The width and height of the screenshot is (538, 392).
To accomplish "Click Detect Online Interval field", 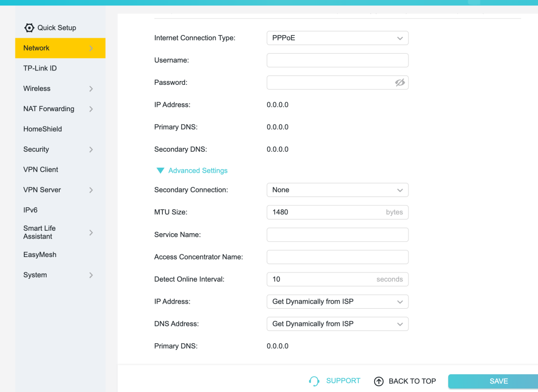I will coord(337,279).
